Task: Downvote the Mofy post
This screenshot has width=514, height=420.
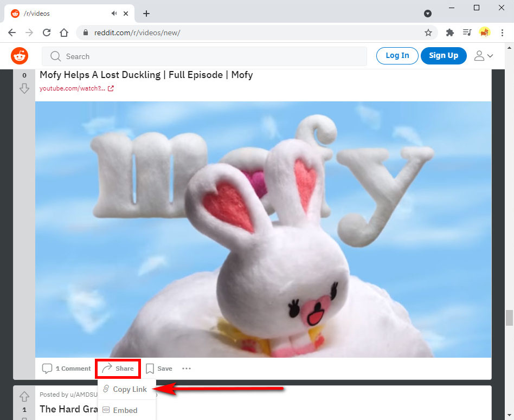Action: click(x=24, y=88)
